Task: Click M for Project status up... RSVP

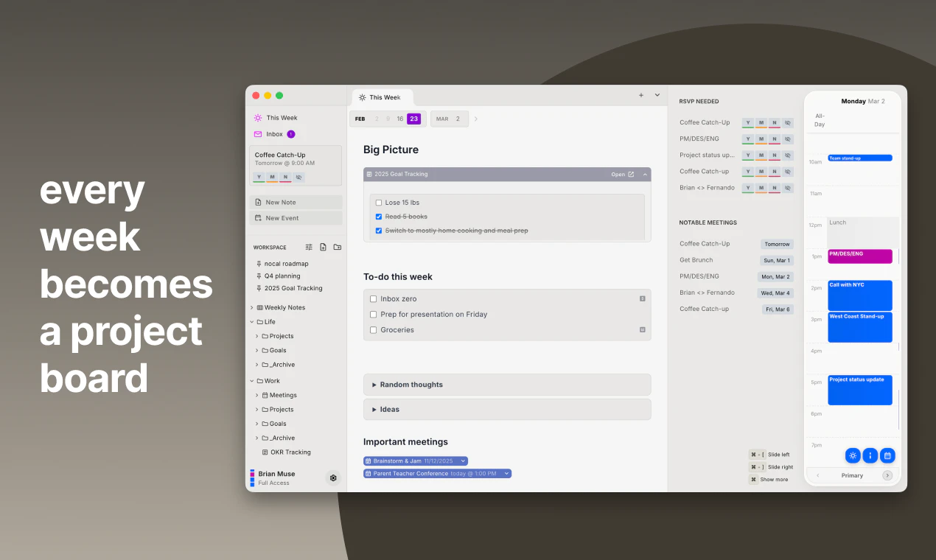Action: (761, 155)
